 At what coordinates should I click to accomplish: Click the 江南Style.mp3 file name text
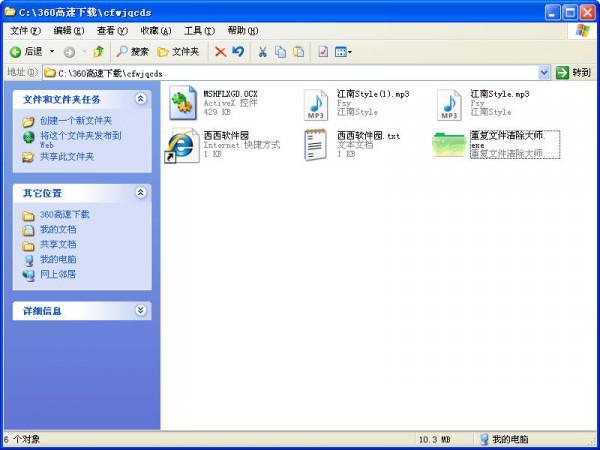tap(500, 94)
